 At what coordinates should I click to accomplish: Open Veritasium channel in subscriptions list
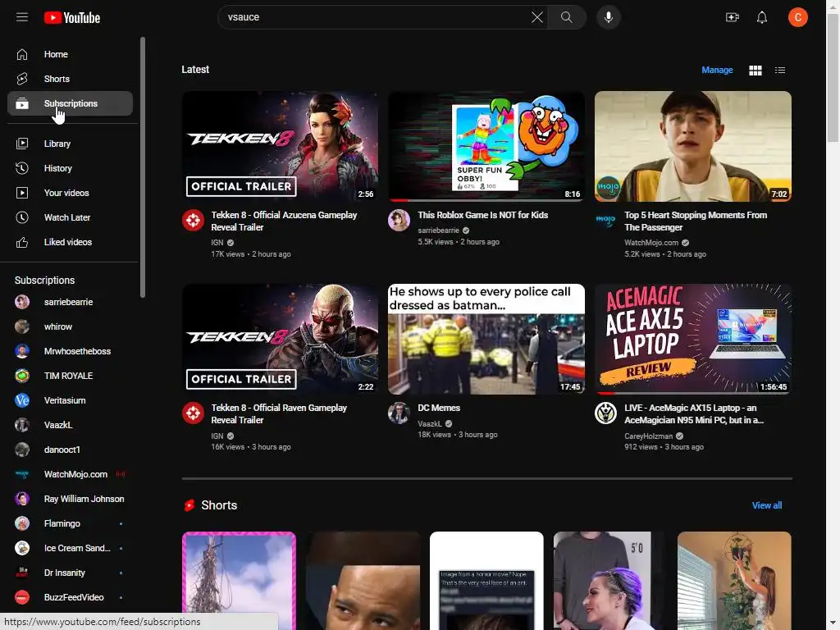[x=71, y=400]
